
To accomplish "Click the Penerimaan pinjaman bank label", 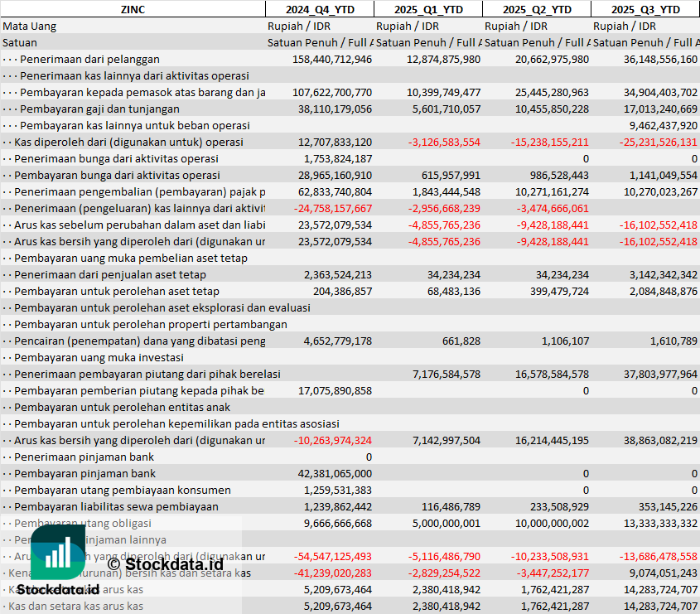I will (x=84, y=457).
